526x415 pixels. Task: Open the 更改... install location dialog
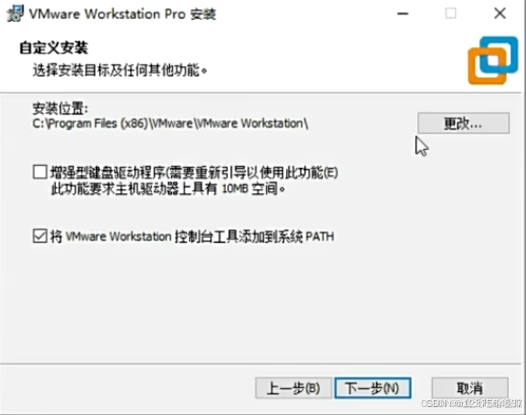tap(463, 123)
